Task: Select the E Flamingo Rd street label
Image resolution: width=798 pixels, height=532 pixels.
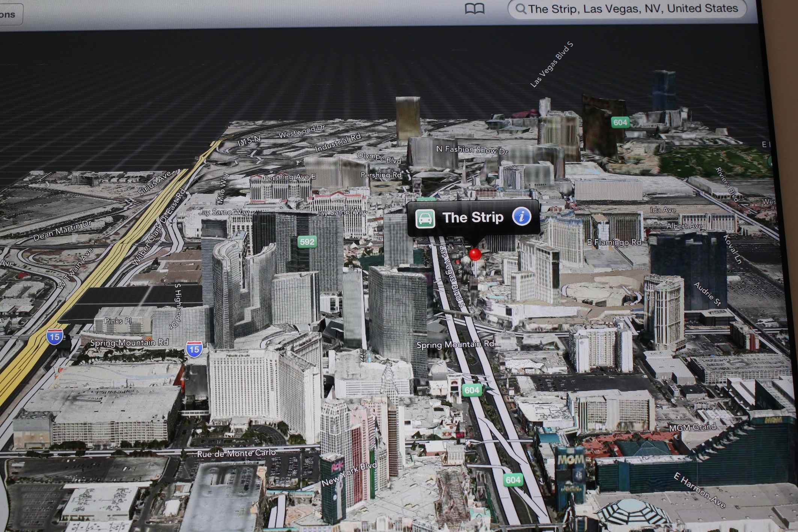Action: click(x=614, y=242)
